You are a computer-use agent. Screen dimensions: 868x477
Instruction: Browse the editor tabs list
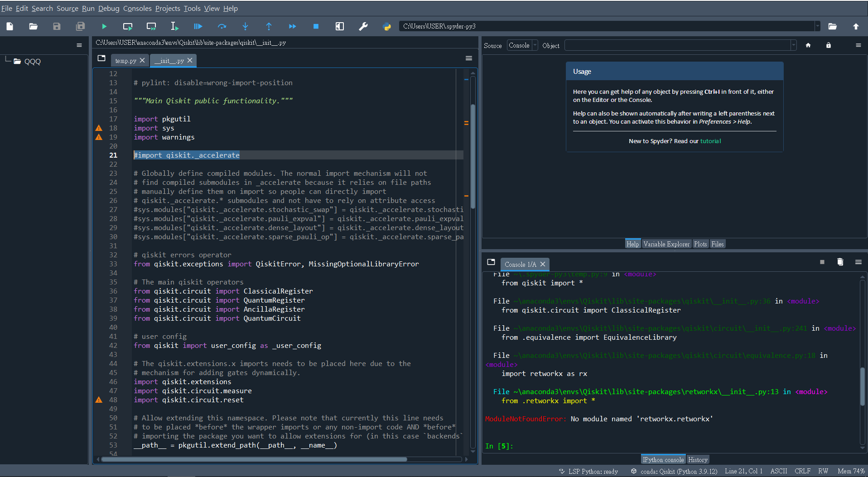click(x=101, y=58)
